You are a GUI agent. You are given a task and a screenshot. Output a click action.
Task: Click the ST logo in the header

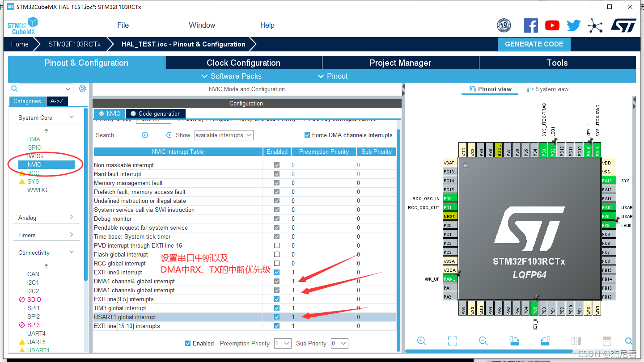point(623,25)
